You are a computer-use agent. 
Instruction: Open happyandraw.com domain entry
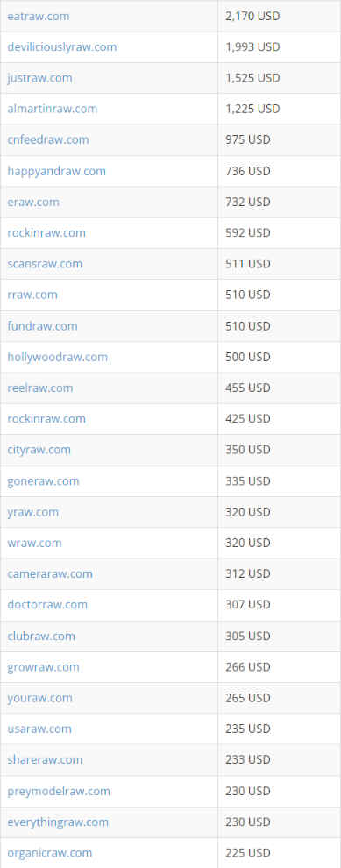click(x=56, y=171)
